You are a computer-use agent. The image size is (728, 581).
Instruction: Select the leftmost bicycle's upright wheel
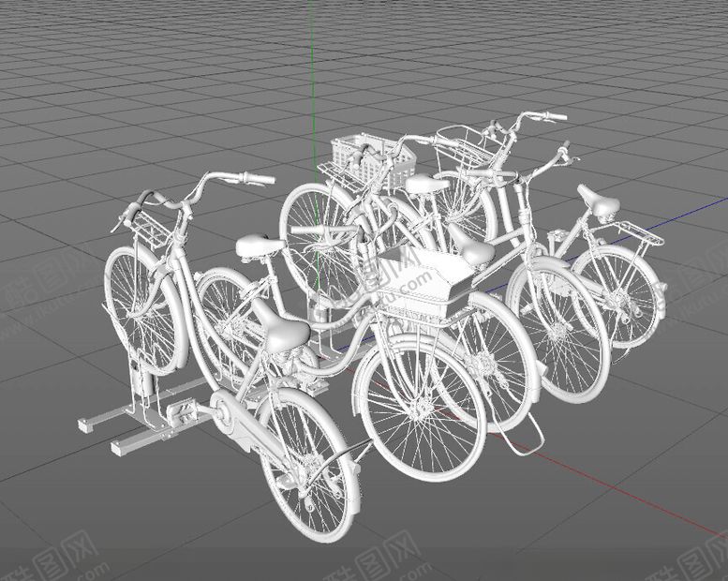coord(141,309)
